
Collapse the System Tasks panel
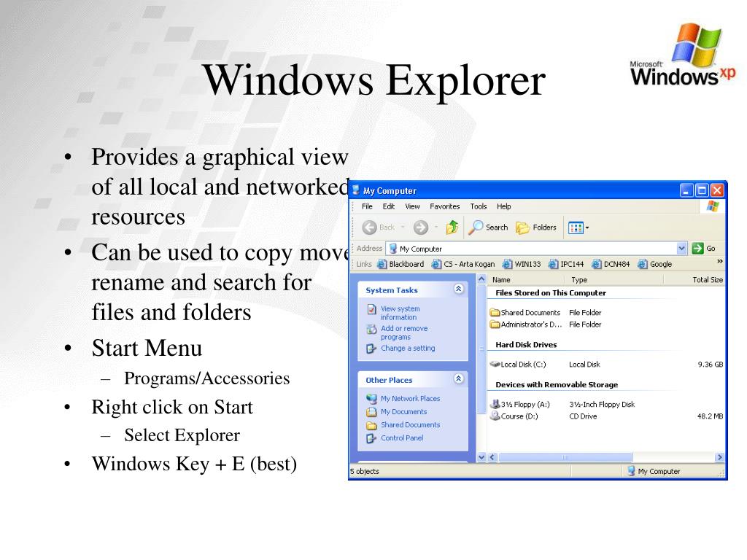coord(458,289)
